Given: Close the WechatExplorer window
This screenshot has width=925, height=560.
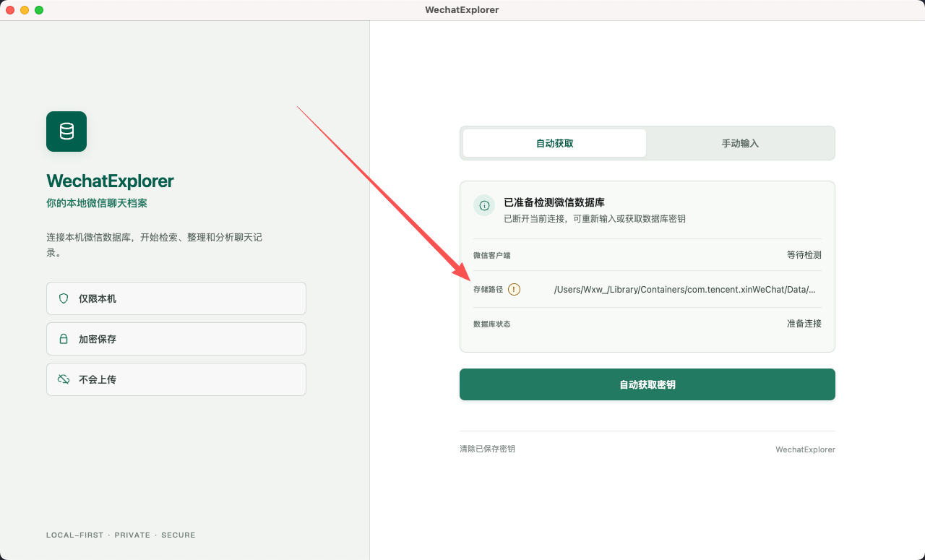Looking at the screenshot, I should pos(10,10).
